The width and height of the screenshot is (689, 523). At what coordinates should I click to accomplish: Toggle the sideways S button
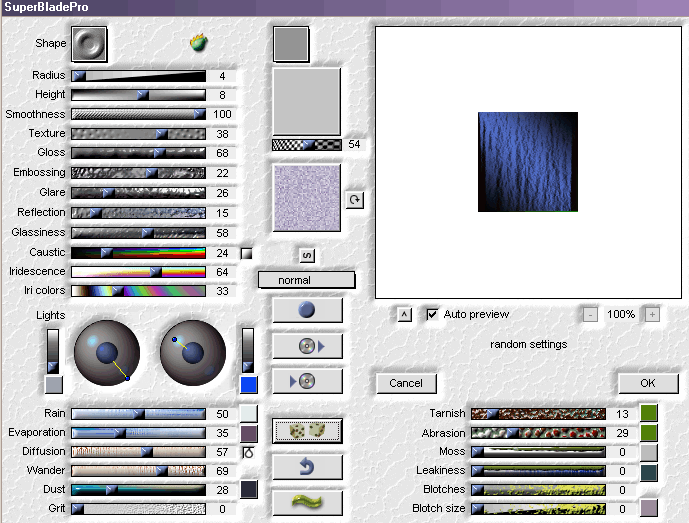click(307, 255)
